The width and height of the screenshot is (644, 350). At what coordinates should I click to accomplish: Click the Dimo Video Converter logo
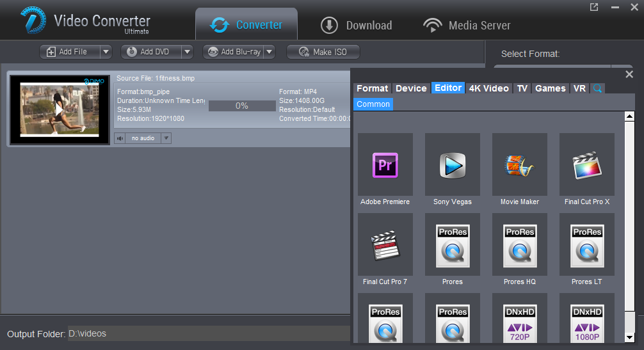click(x=34, y=20)
